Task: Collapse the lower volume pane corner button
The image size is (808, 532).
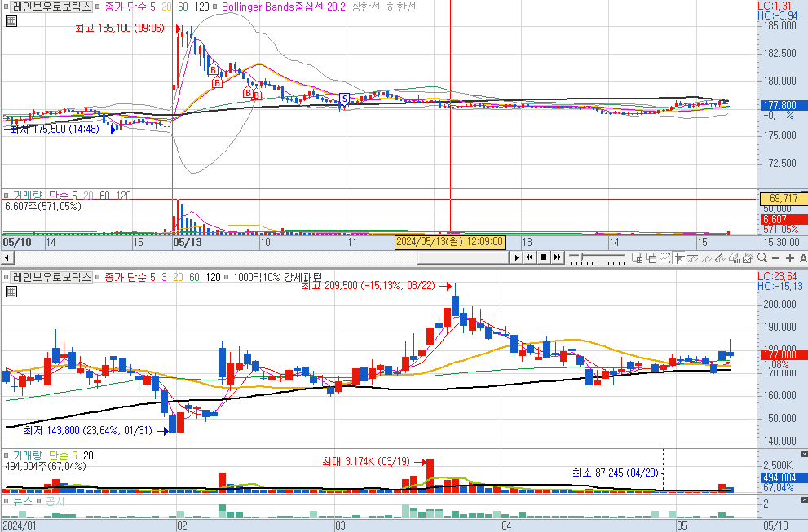Action: (804, 455)
